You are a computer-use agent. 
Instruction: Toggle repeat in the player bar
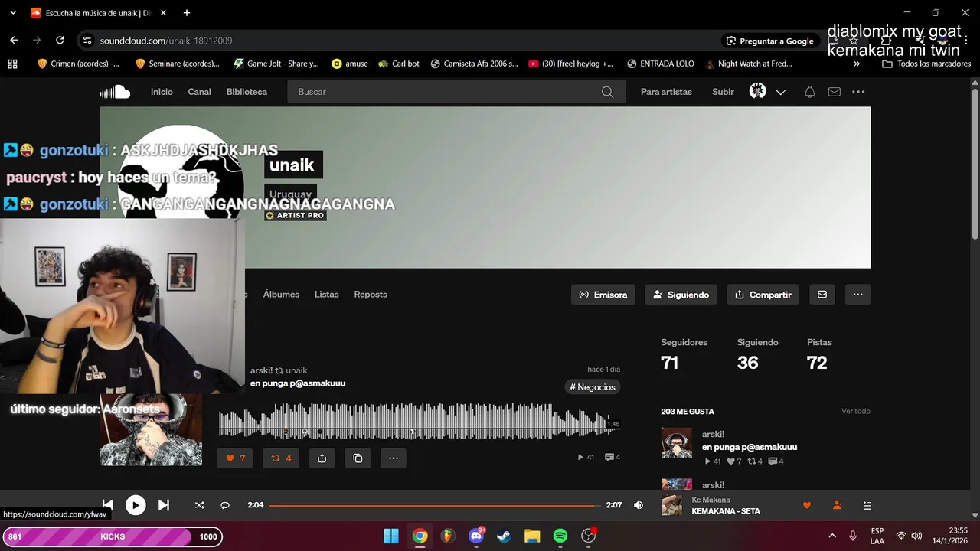click(225, 505)
